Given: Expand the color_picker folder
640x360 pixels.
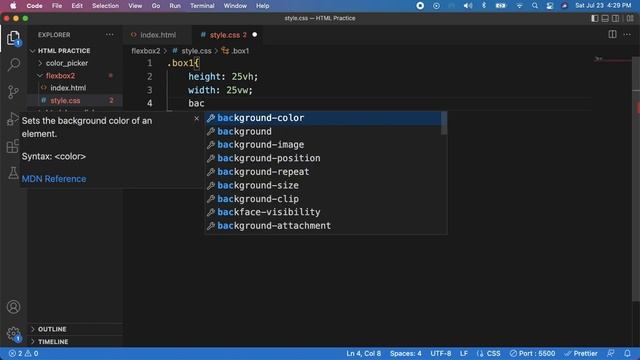Looking at the screenshot, I should click(x=76, y=63).
